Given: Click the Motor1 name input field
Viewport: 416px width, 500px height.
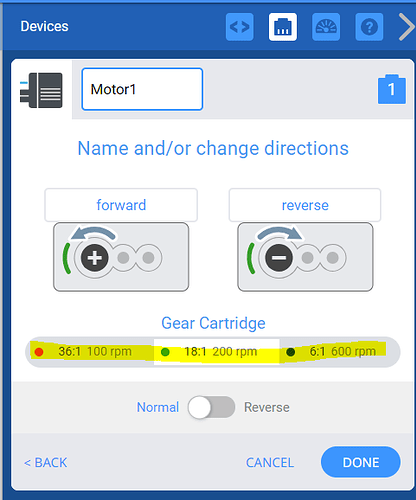Looking at the screenshot, I should click(142, 89).
